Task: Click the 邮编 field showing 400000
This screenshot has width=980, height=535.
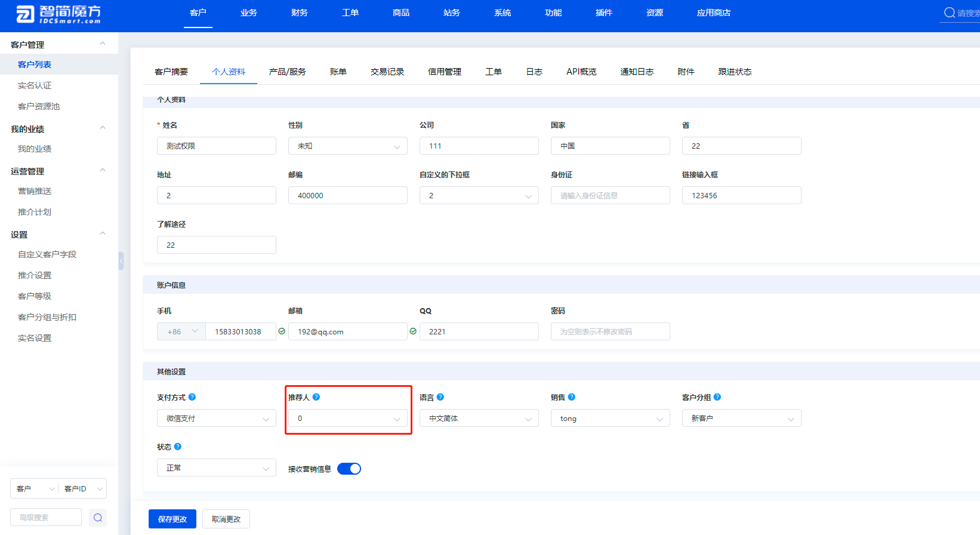Action: (x=348, y=195)
